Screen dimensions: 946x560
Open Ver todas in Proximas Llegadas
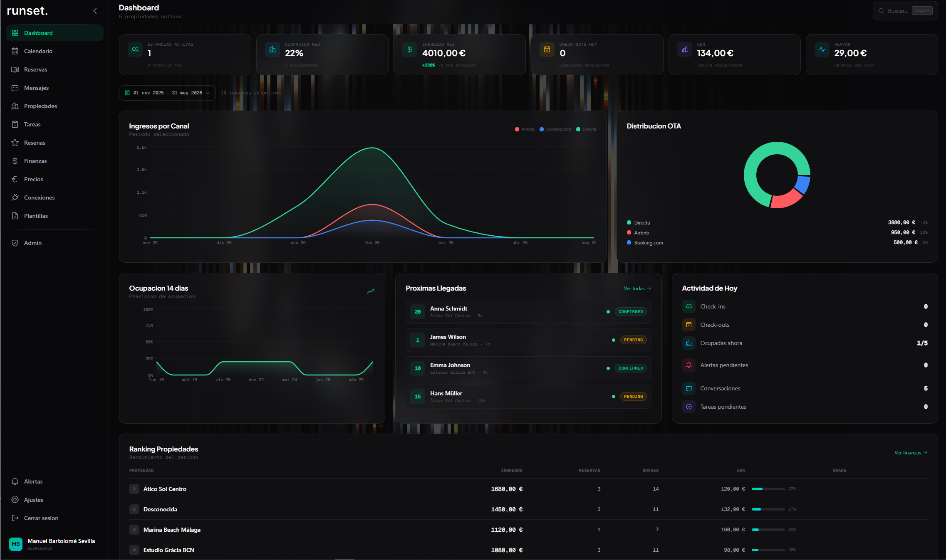point(636,288)
